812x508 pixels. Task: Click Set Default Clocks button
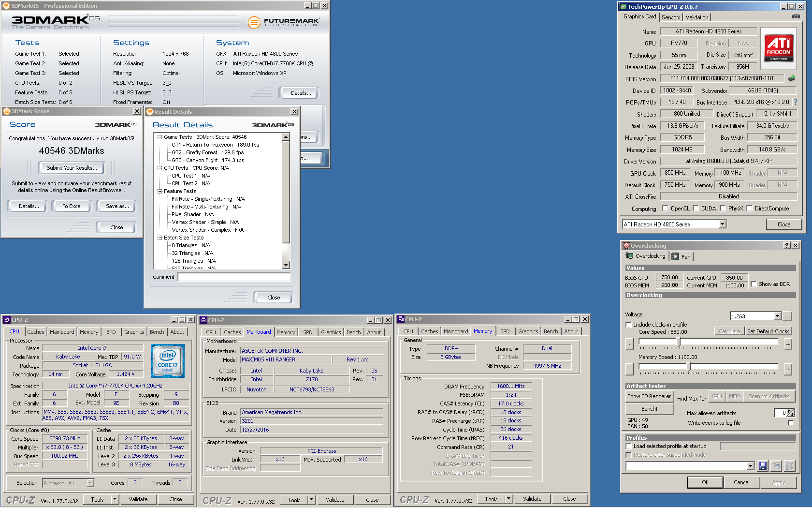click(x=768, y=331)
